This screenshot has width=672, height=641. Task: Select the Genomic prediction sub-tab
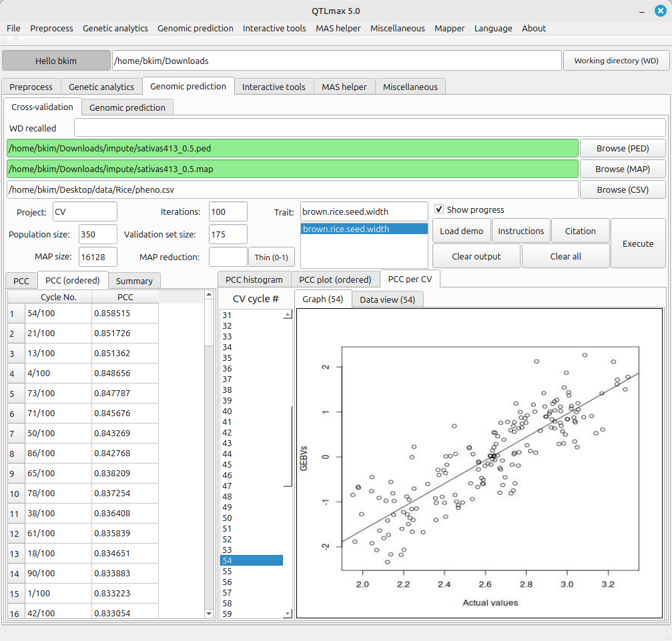tap(127, 107)
